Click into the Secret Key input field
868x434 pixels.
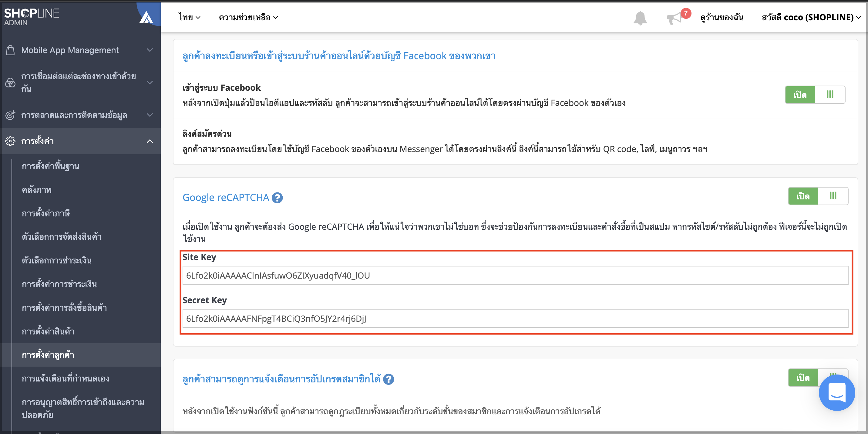[x=515, y=318]
